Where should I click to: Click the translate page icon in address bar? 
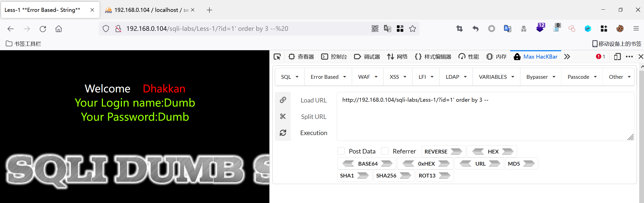click(387, 29)
